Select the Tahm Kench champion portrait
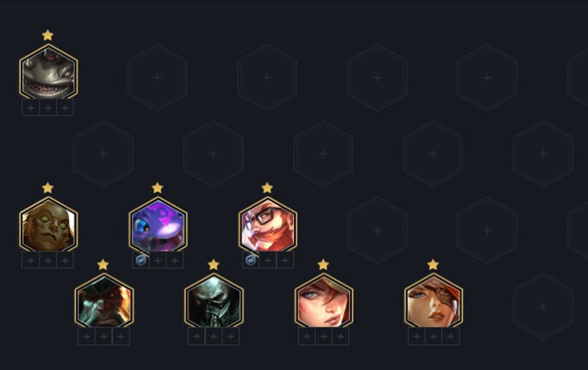Viewport: 588px width, 370px height. [49, 73]
